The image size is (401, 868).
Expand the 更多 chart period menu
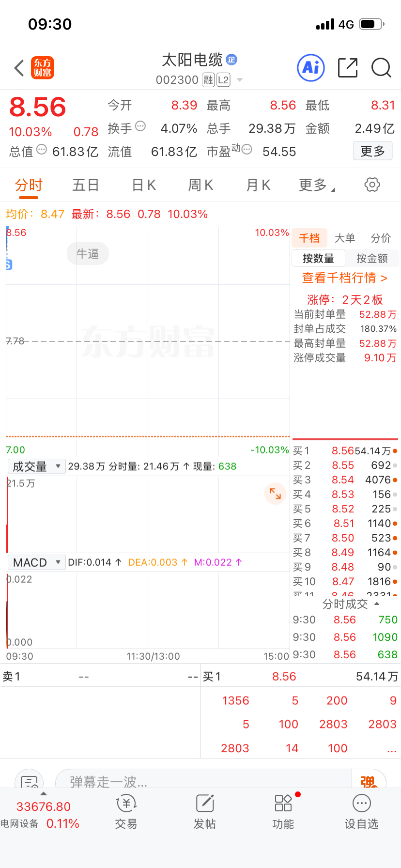click(x=317, y=185)
